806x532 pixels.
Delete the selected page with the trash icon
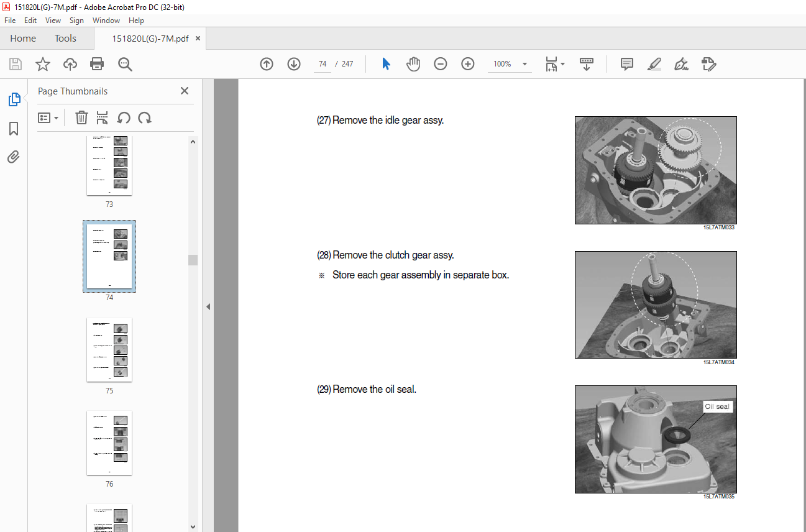(x=81, y=117)
